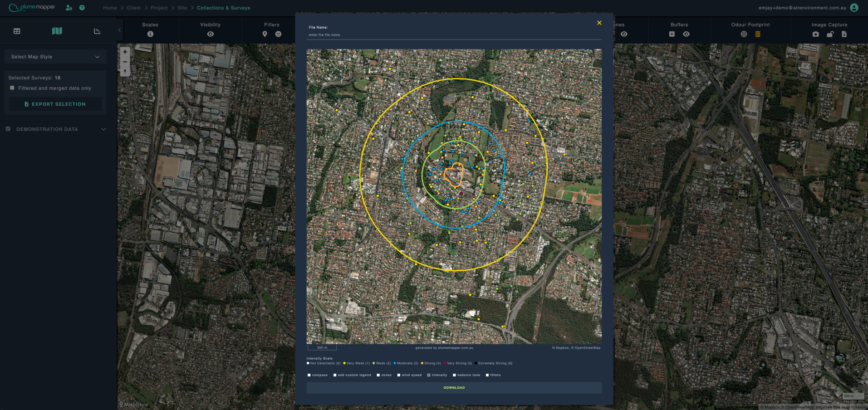Image resolution: width=868 pixels, height=410 pixels.
Task: Toggle Buffers visibility eye icon
Action: (686, 34)
